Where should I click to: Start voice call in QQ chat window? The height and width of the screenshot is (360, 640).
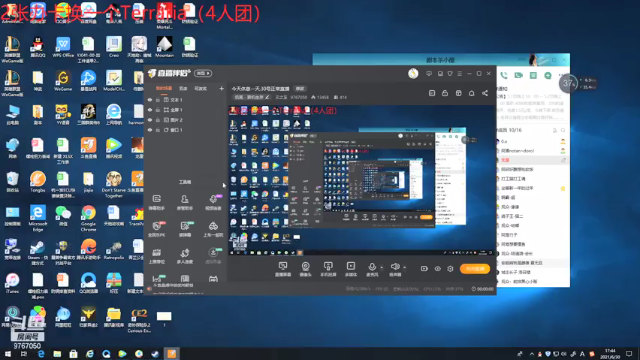[504, 76]
